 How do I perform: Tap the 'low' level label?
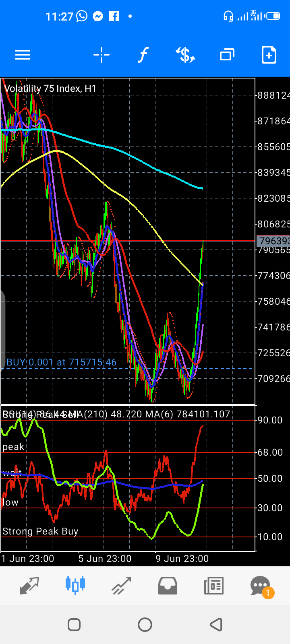point(10,502)
